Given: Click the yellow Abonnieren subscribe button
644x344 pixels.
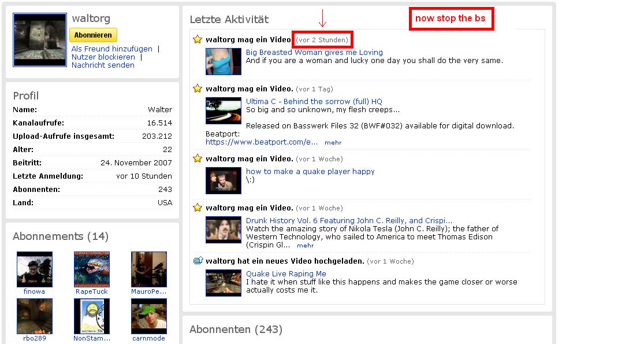Looking at the screenshot, I should tap(93, 35).
